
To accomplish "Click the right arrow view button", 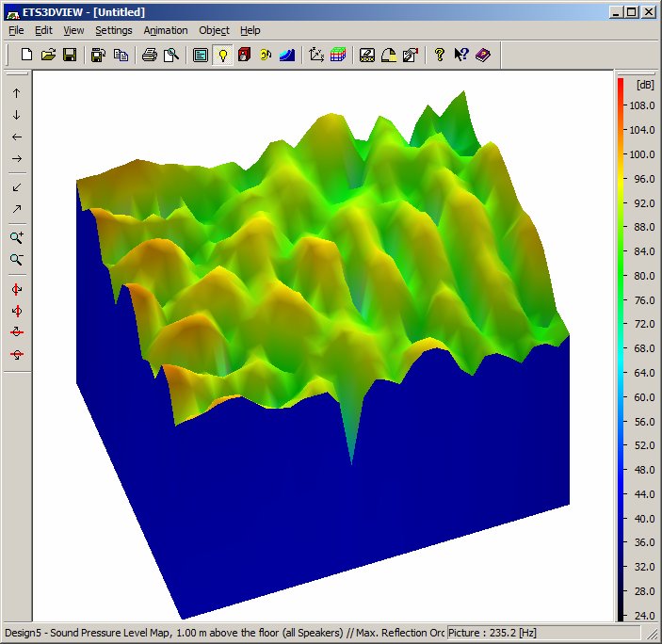I will pyautogui.click(x=16, y=159).
